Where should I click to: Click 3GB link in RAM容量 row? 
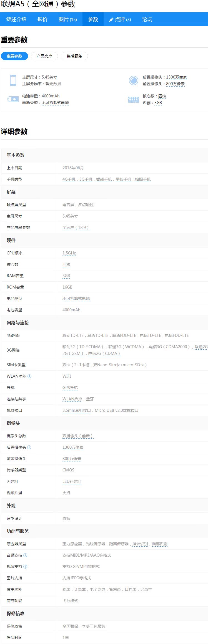tap(66, 276)
